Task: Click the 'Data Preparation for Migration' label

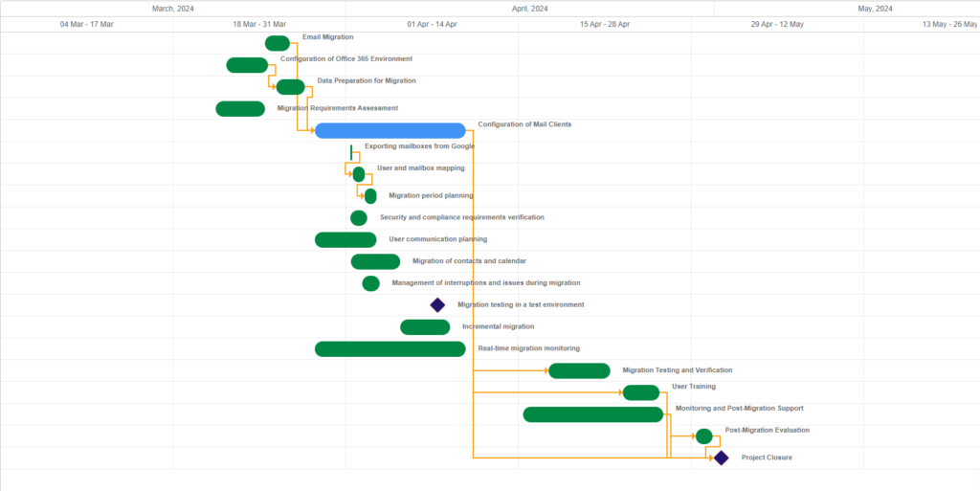Action: coord(367,80)
